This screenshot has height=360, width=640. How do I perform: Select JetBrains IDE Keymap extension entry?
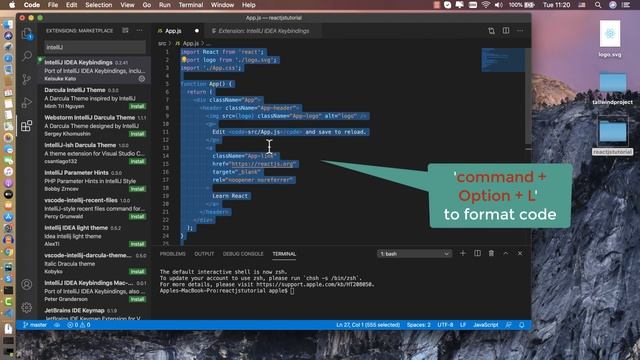click(x=94, y=313)
